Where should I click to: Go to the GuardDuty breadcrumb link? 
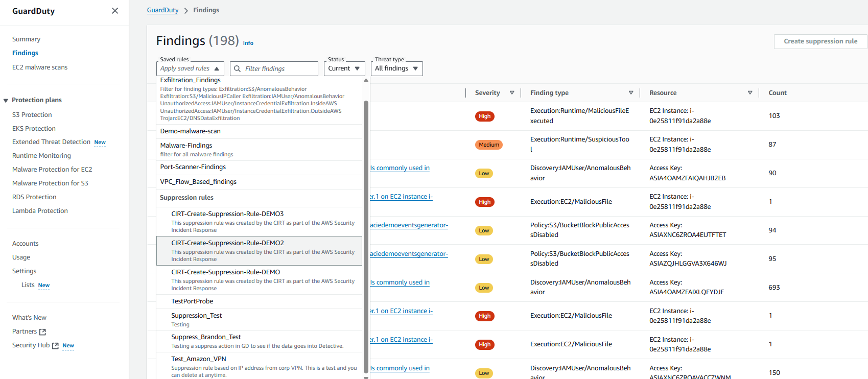[162, 10]
